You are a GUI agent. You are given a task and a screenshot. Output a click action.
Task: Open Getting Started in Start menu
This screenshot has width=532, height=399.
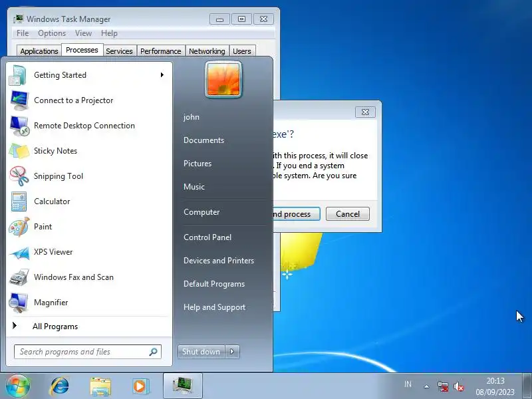click(x=88, y=75)
